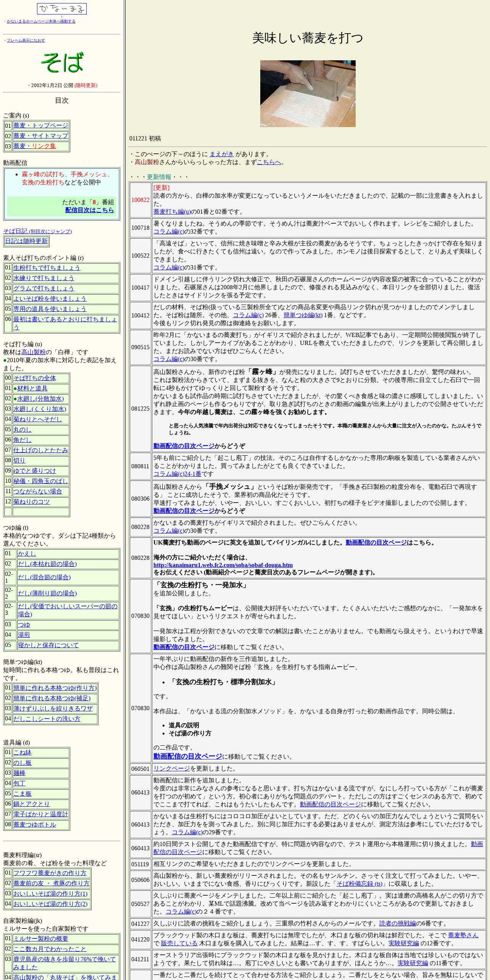Select 生粉打ちで打ちましょう entry
Screen dimensions: 490x980
[47, 268]
